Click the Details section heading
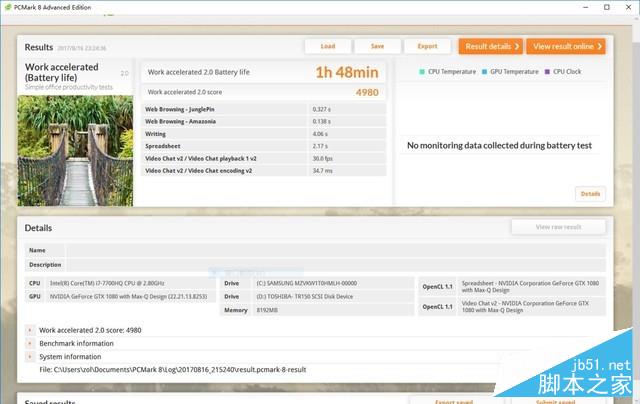This screenshot has height=404, width=640. [x=38, y=228]
